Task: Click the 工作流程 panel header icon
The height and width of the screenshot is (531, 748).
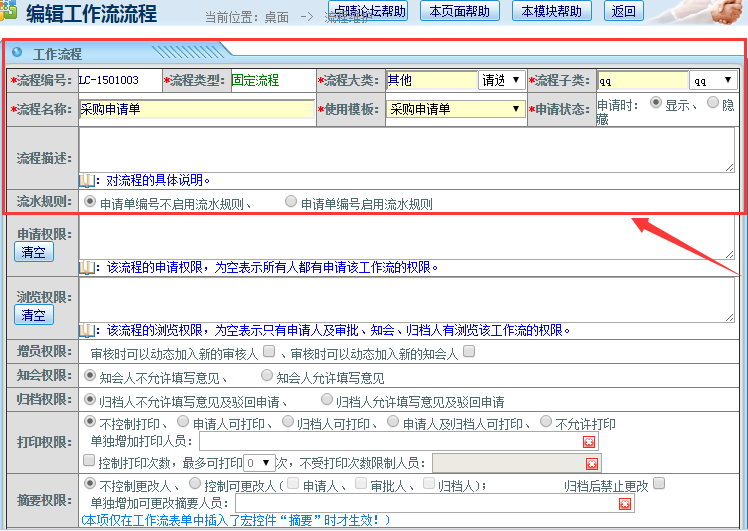Action: click(x=17, y=53)
